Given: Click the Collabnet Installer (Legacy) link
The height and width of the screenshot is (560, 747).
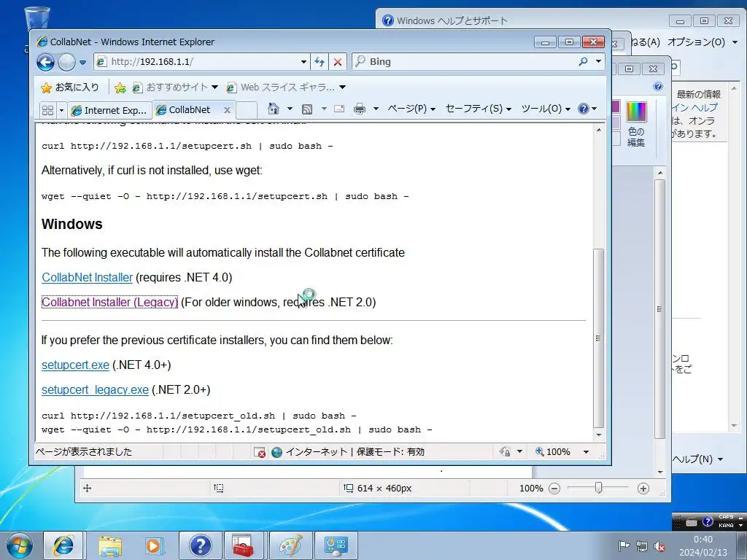Looking at the screenshot, I should [109, 303].
